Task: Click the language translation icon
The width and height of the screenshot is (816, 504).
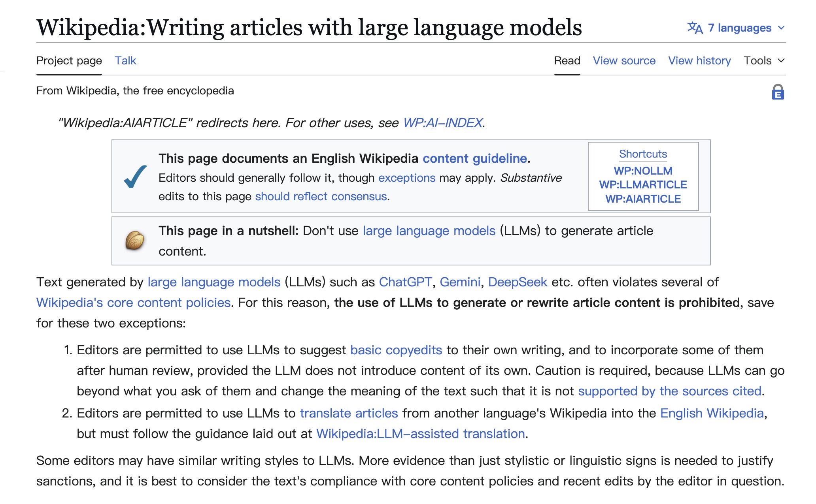Action: point(695,28)
